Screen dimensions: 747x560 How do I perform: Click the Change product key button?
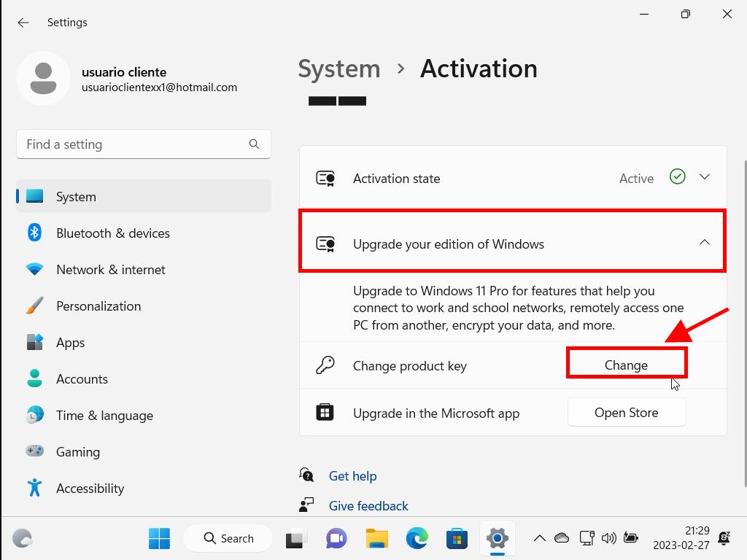626,365
